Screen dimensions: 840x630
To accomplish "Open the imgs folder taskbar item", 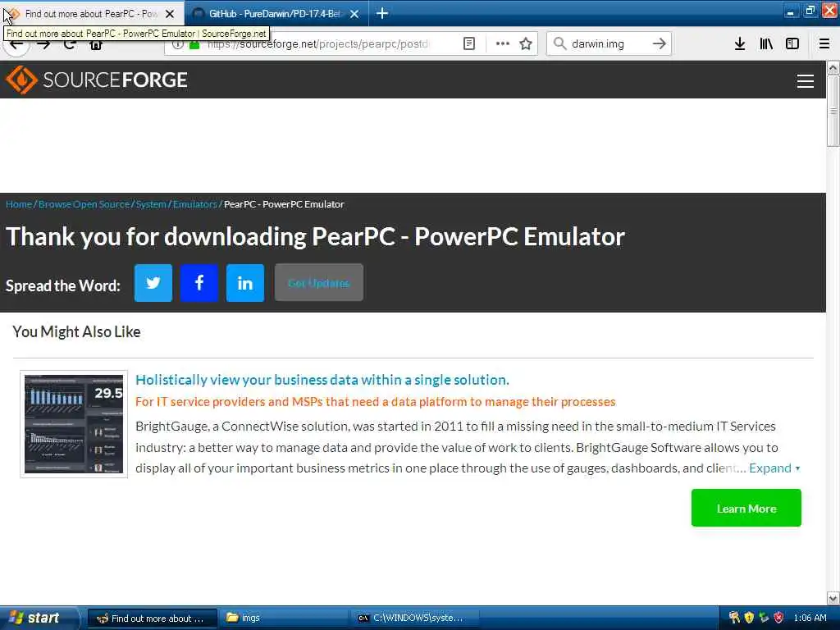I will pos(282,618).
